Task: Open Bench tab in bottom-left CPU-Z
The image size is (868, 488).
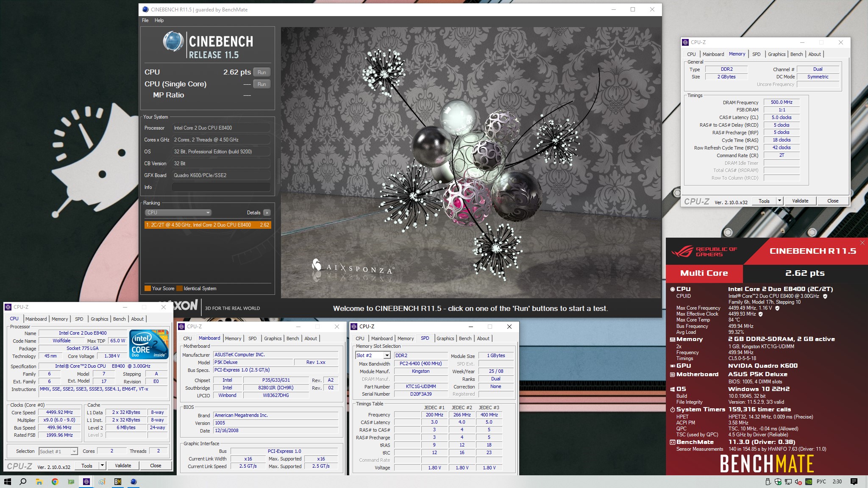Action: point(119,319)
